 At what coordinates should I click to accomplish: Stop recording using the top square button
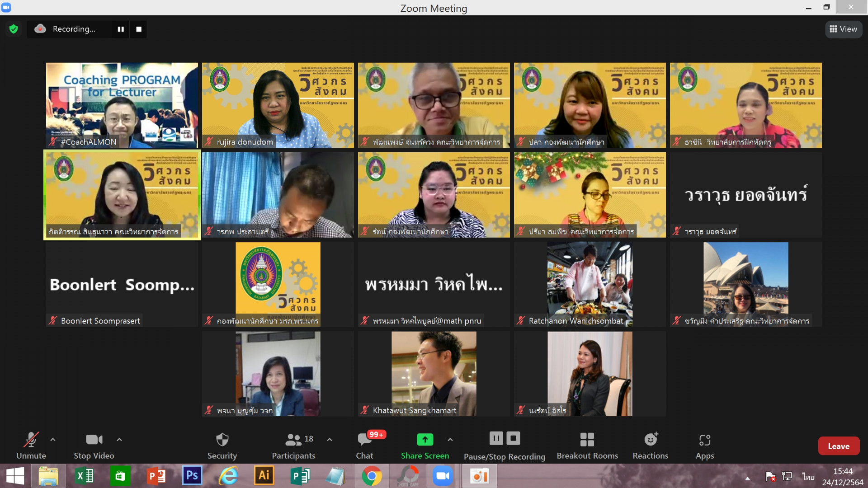coord(139,29)
